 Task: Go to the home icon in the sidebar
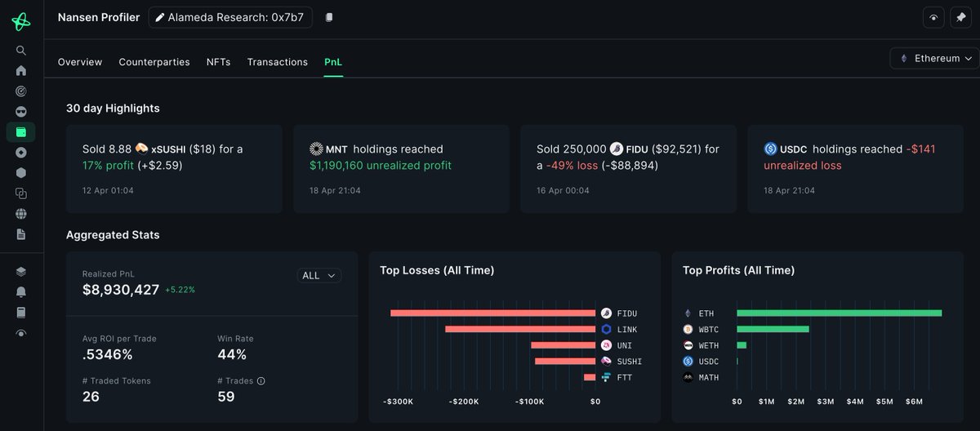(x=21, y=70)
